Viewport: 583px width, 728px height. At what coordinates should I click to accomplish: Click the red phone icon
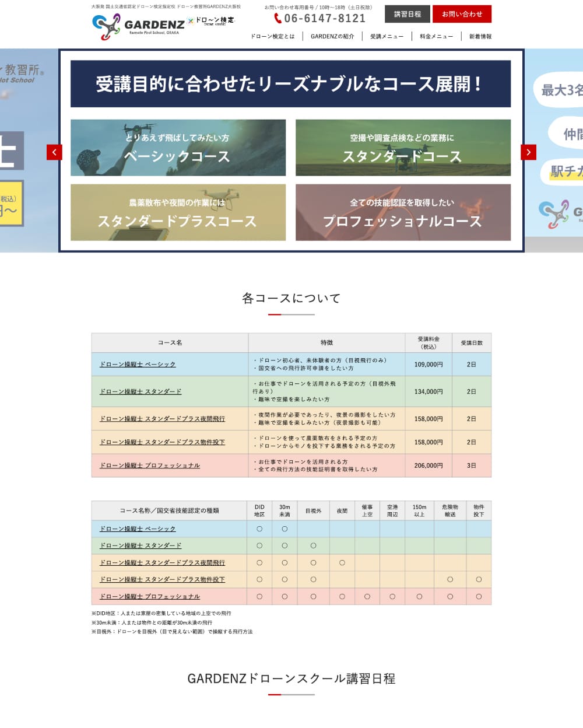[x=278, y=19]
